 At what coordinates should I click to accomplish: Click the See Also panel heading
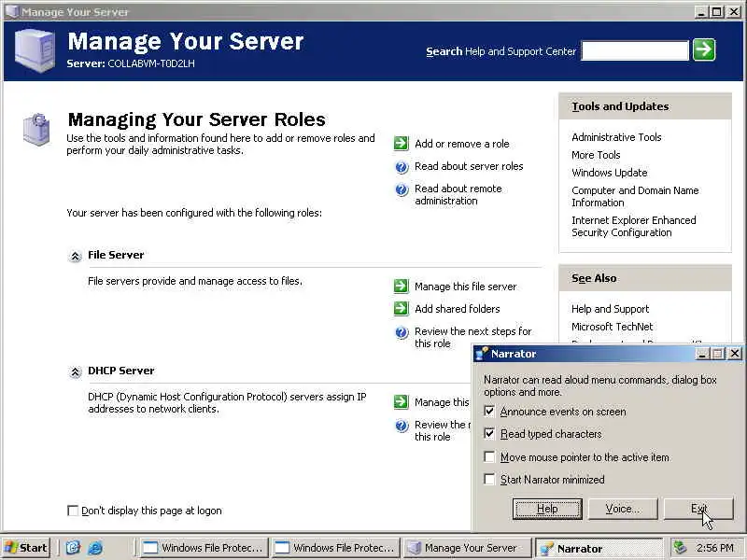click(x=594, y=278)
